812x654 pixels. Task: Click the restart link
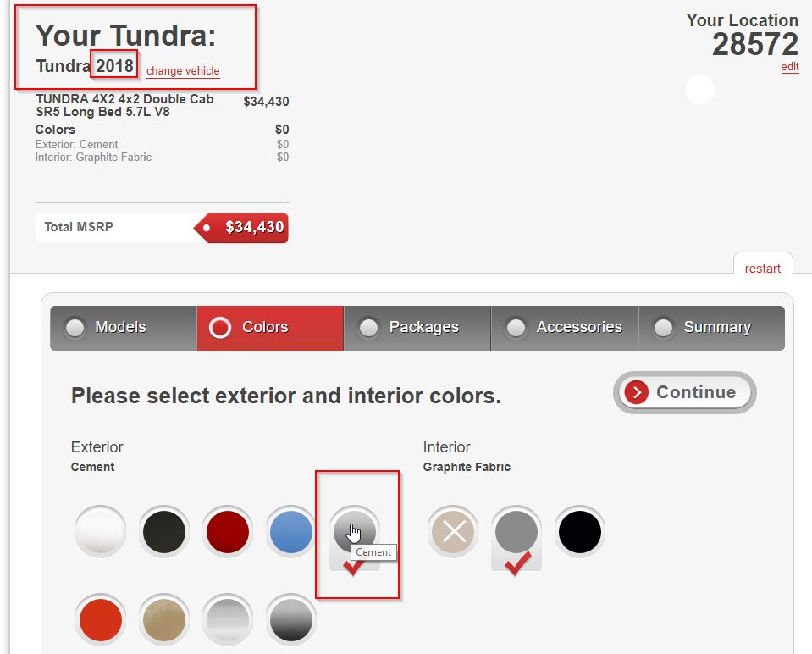tap(762, 269)
